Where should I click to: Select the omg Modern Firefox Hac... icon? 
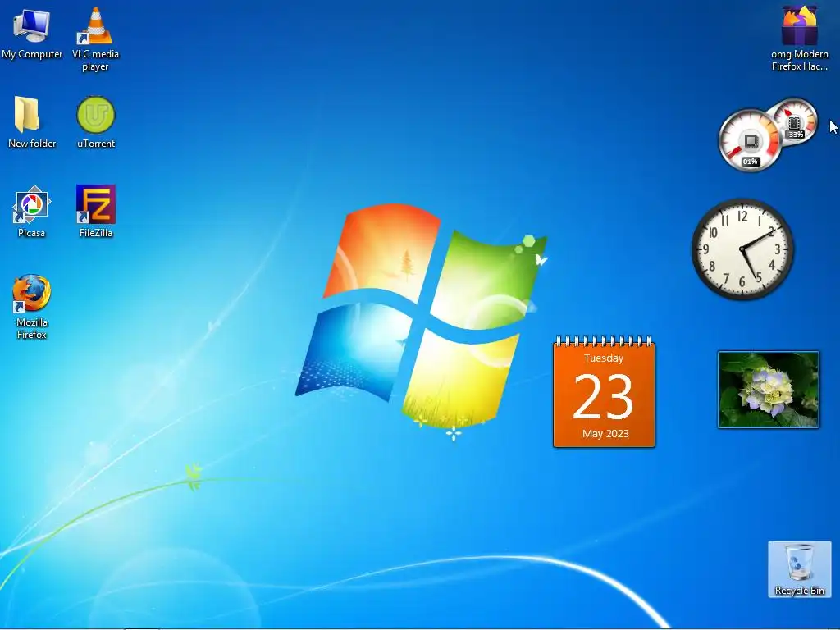pos(799,39)
